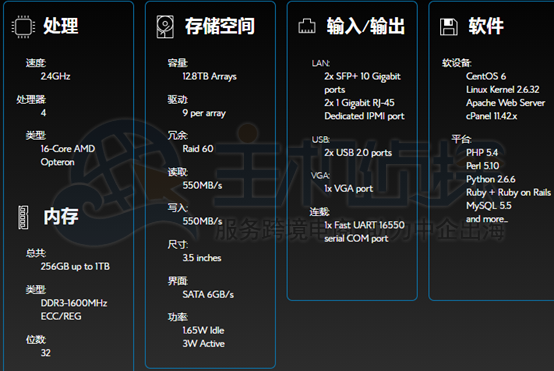
Task: Click the Perl 5.10 entry
Action: (x=483, y=166)
